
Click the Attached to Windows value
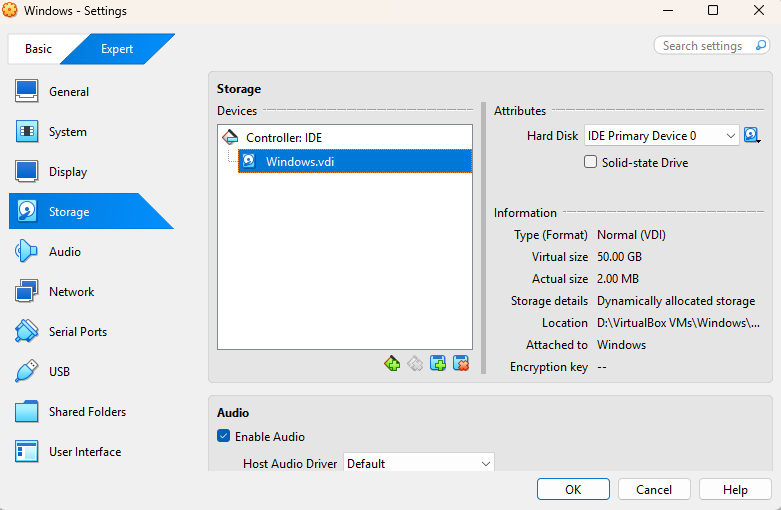tap(621, 345)
